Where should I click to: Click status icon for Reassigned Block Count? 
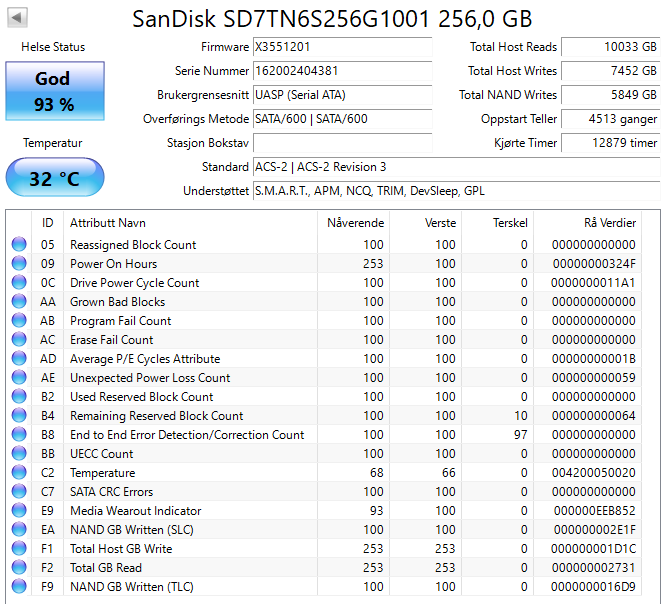pyautogui.click(x=19, y=245)
